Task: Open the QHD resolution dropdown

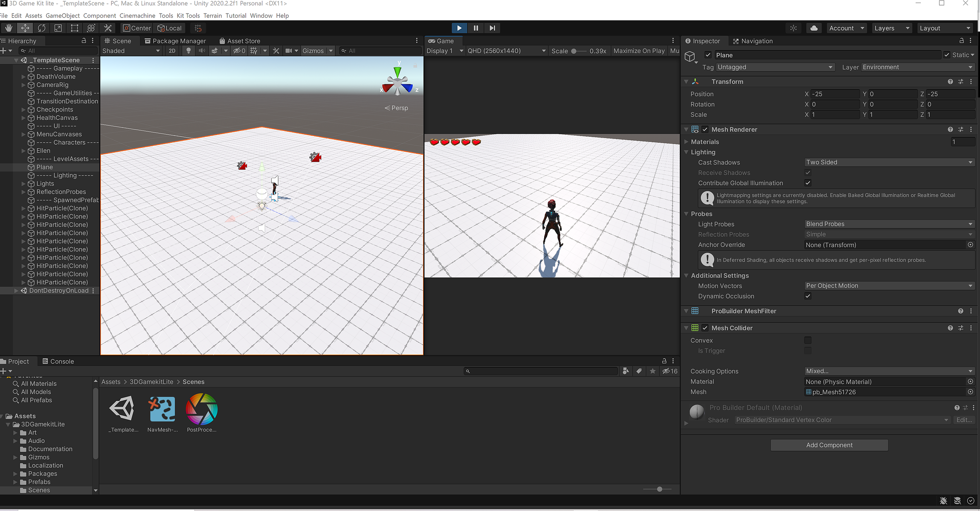Action: click(507, 51)
